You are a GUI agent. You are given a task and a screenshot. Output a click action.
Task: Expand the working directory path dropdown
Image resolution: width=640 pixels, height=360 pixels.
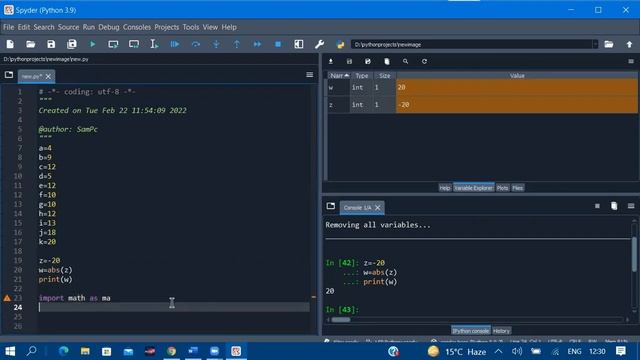coord(595,44)
